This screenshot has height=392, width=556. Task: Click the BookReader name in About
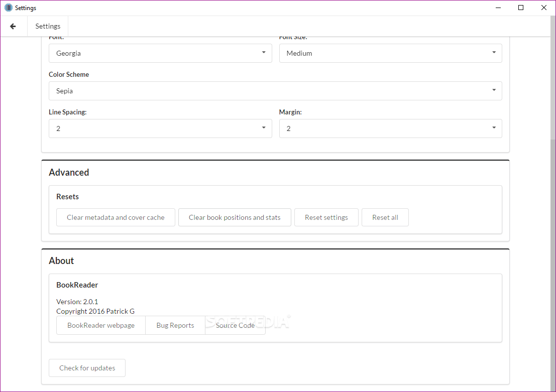click(77, 285)
